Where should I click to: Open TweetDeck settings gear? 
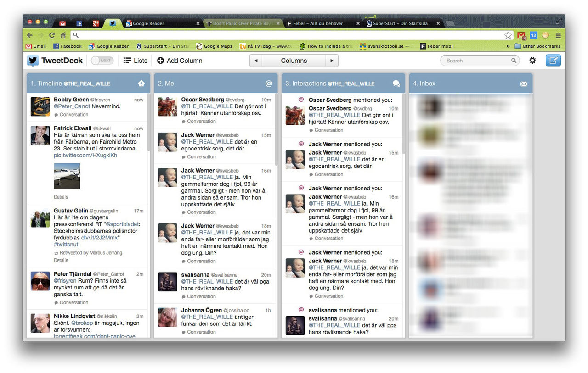[x=532, y=61]
